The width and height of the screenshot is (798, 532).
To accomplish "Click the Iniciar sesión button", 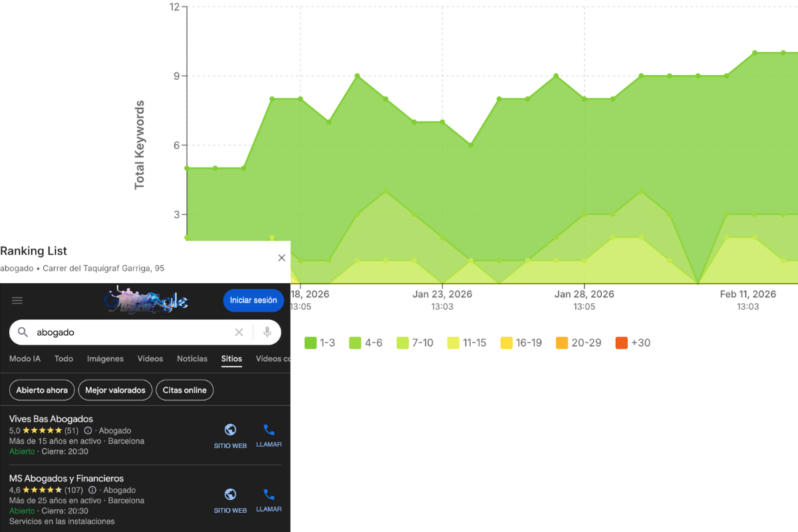I will (x=253, y=300).
